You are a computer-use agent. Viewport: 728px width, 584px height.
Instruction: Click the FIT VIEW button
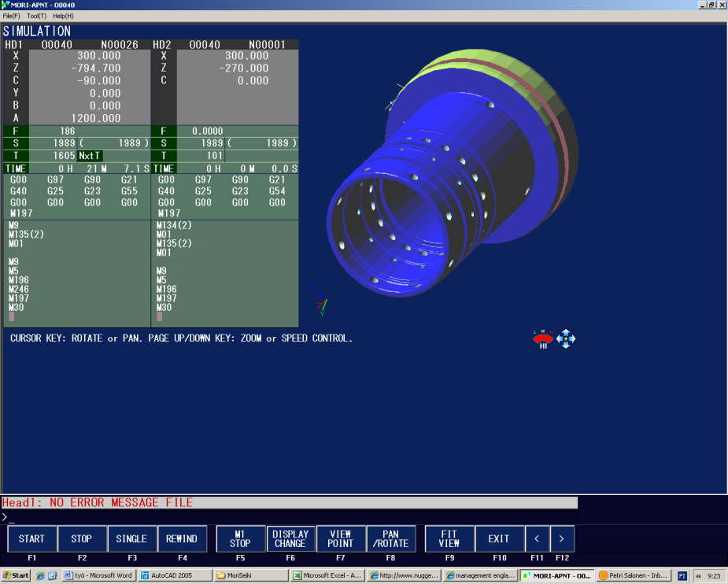click(x=449, y=539)
